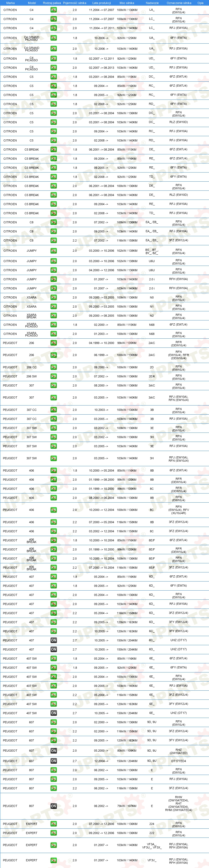Click the Pojemność silnika column header
The width and height of the screenshot is (209, 868).
pos(75,3)
